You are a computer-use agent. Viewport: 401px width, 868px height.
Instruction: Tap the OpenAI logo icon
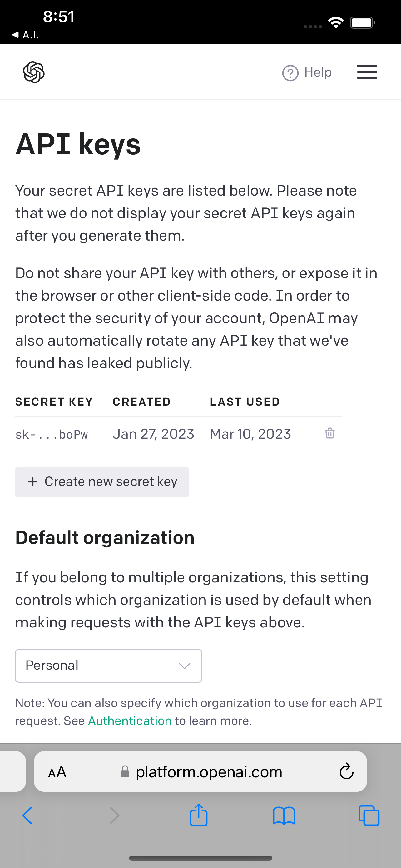[x=34, y=72]
